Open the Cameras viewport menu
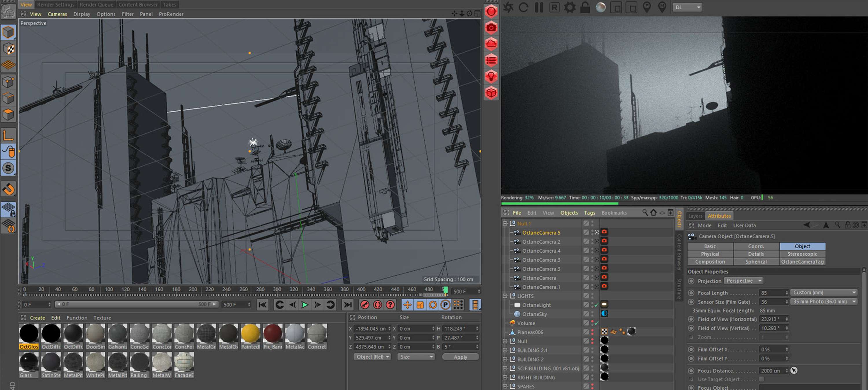The image size is (868, 390). coord(57,14)
